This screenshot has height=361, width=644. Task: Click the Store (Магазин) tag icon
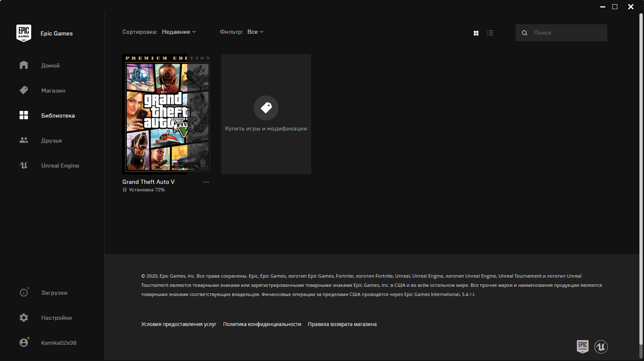click(x=24, y=90)
